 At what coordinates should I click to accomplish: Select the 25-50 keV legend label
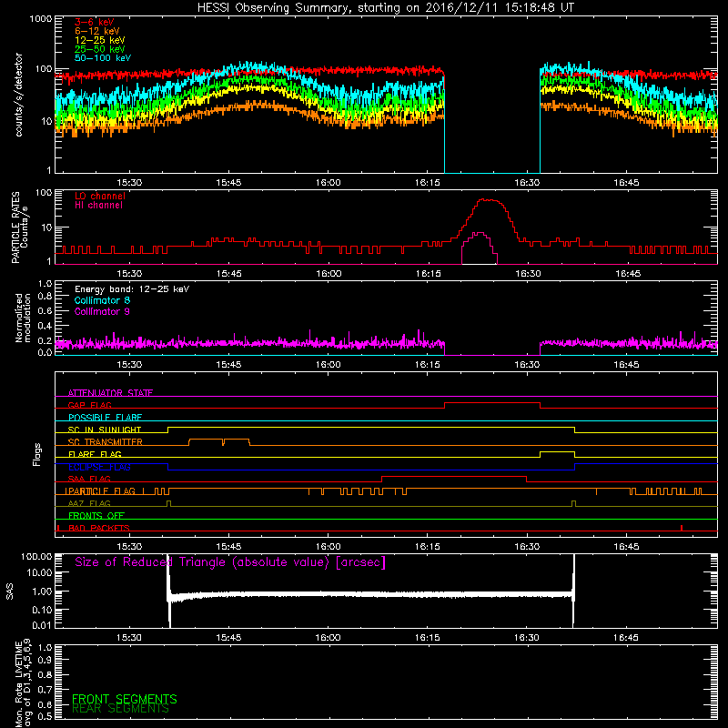tap(100, 49)
